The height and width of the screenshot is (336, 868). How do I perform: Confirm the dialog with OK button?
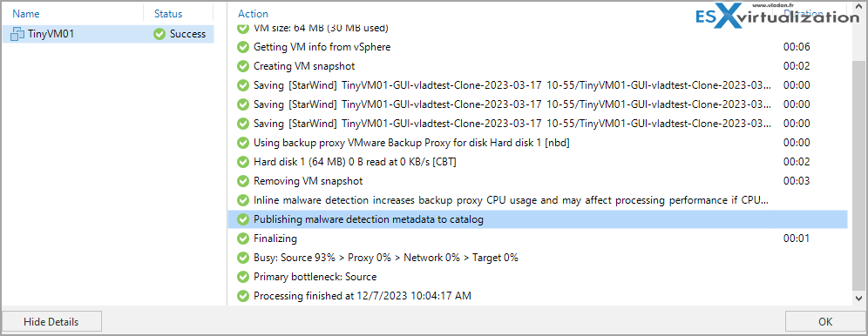825,321
